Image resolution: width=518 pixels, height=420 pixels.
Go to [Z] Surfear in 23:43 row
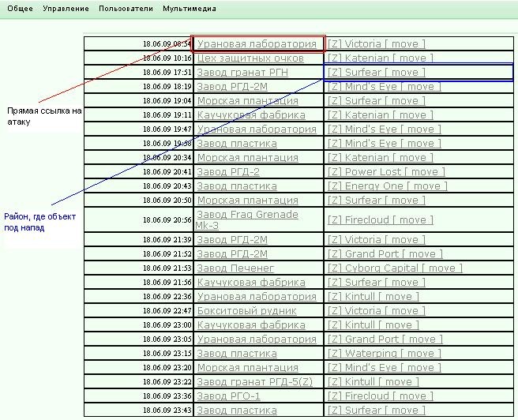click(377, 410)
